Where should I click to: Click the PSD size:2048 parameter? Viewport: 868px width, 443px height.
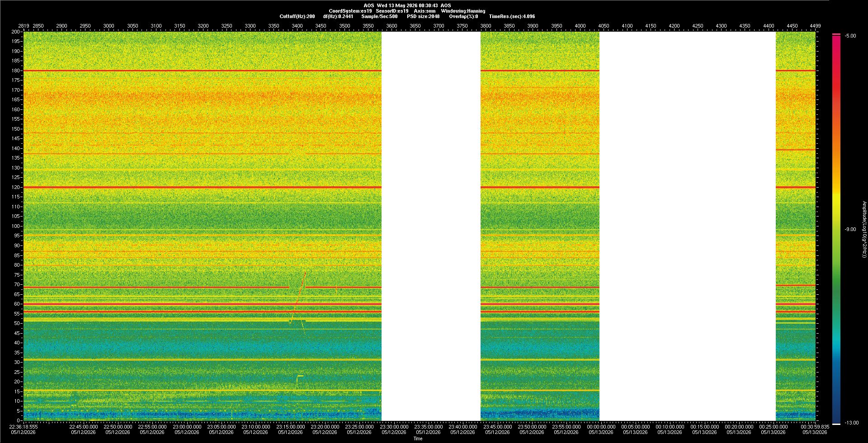click(423, 16)
